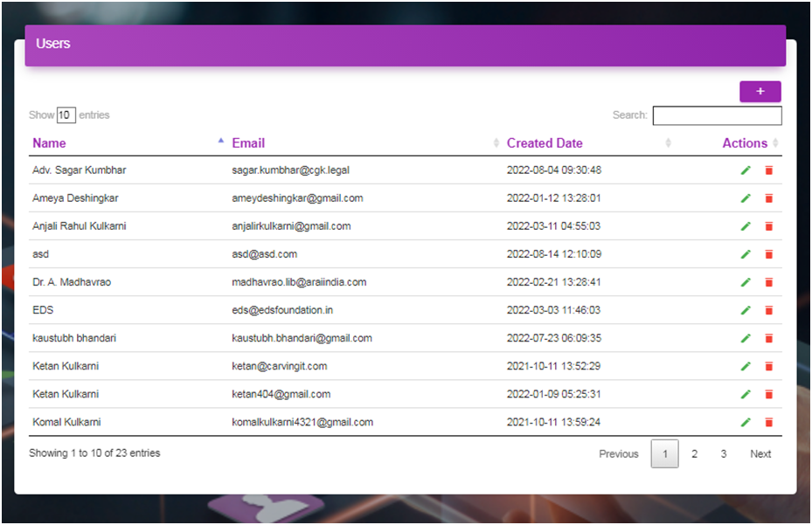Edit Ketan Kulkarni with ketan@carvingit.com email
Screen dimensions: 812x525
[x=746, y=366]
